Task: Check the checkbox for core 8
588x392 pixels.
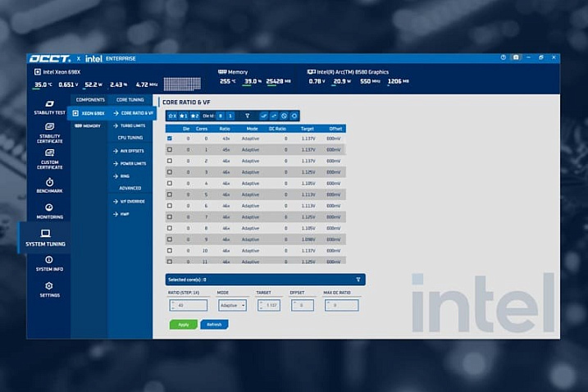Action: click(170, 228)
